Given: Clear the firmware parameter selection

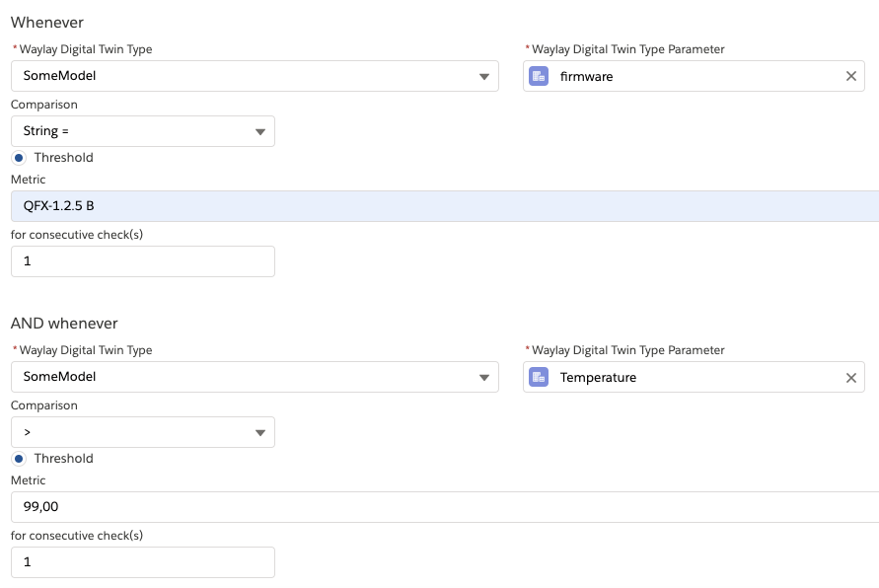Looking at the screenshot, I should coord(851,76).
